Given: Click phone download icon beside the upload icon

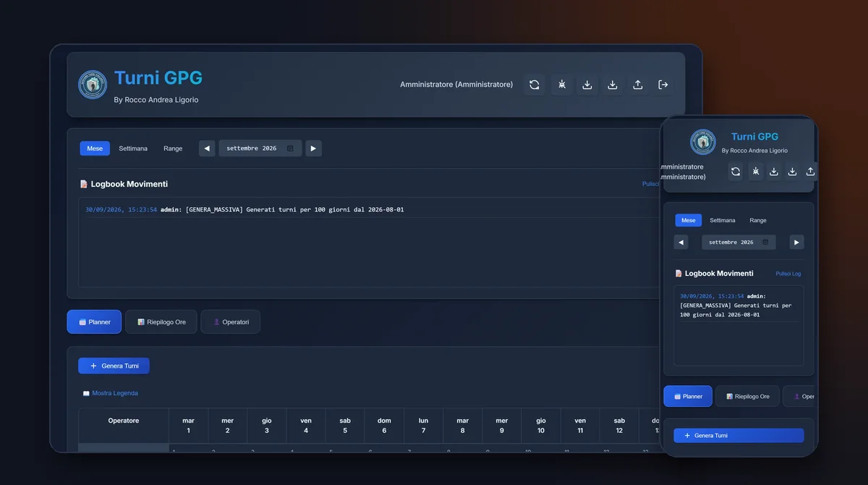Looking at the screenshot, I should coord(793,172).
